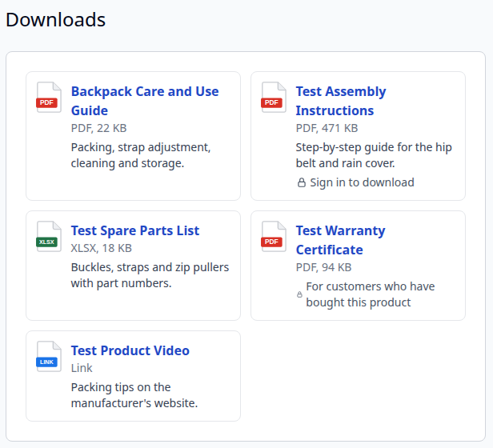Viewport: 493px width, 448px height.
Task: Click the LINK file icon for Product Video
Action: tap(48, 357)
